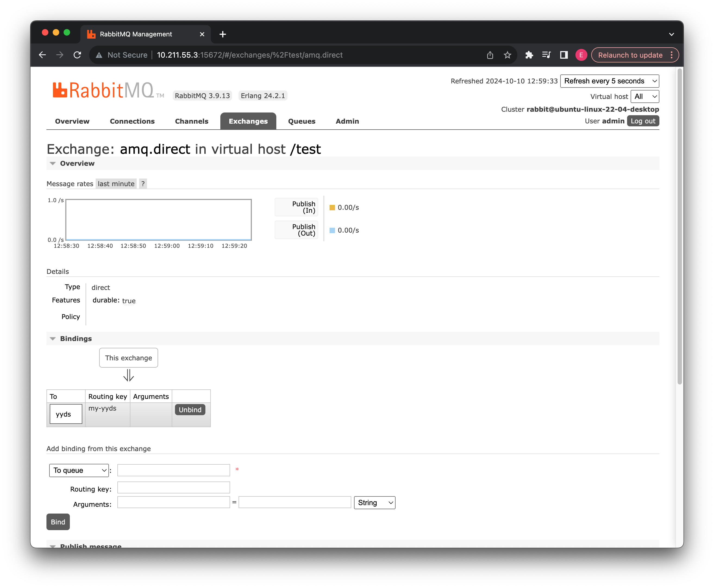Click the browser reload icon
The height and width of the screenshot is (588, 714).
(x=77, y=55)
